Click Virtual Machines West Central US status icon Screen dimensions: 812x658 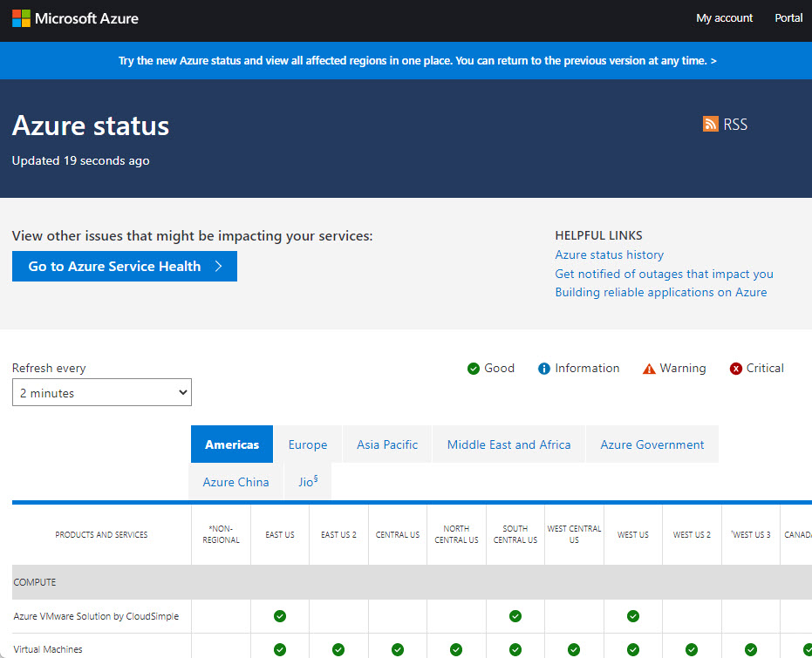574,649
